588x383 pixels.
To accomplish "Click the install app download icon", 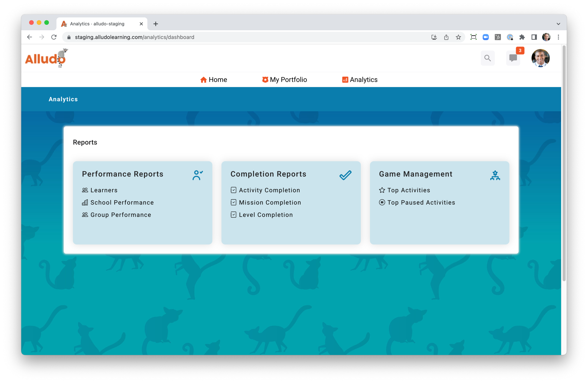I will point(434,37).
